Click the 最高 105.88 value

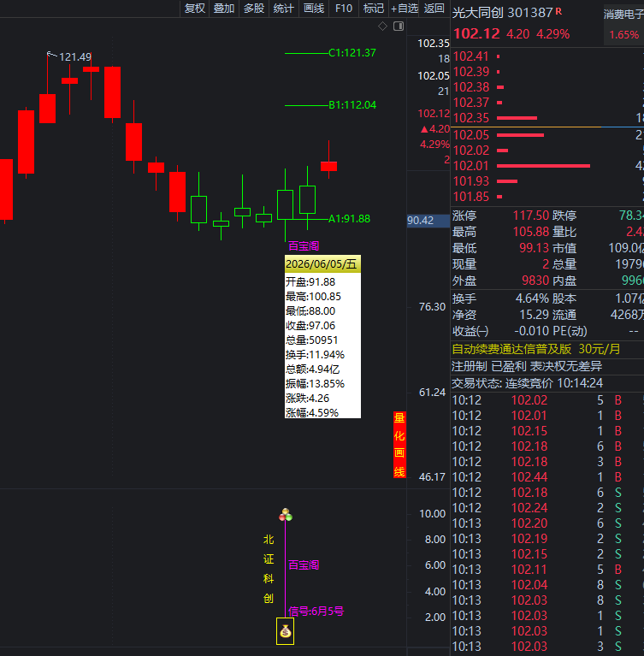[530, 232]
